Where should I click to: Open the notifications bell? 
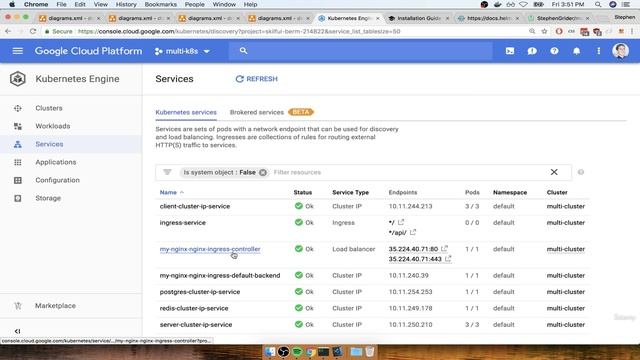576,51
